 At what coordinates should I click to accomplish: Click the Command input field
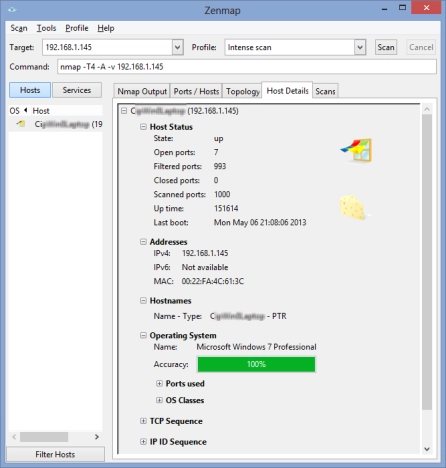tap(247, 67)
